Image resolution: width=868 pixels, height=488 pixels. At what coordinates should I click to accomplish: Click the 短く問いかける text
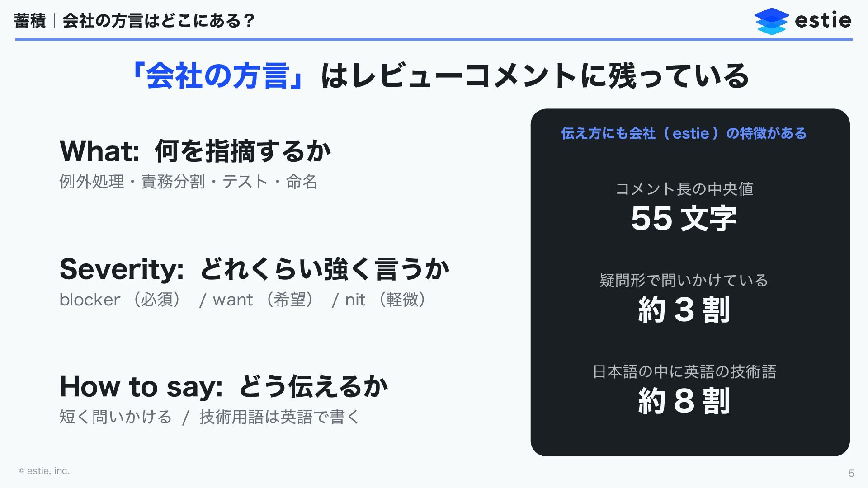[116, 417]
